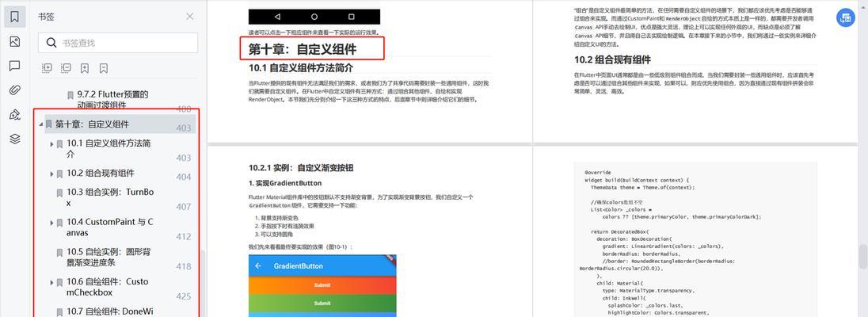Add a new bookmark using star-bookmark icon
This screenshot has width=868, height=317.
[85, 68]
